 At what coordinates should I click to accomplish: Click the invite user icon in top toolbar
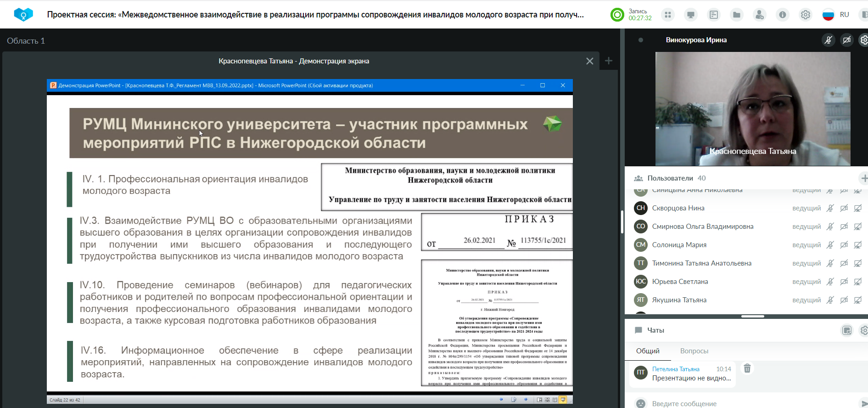pyautogui.click(x=760, y=15)
